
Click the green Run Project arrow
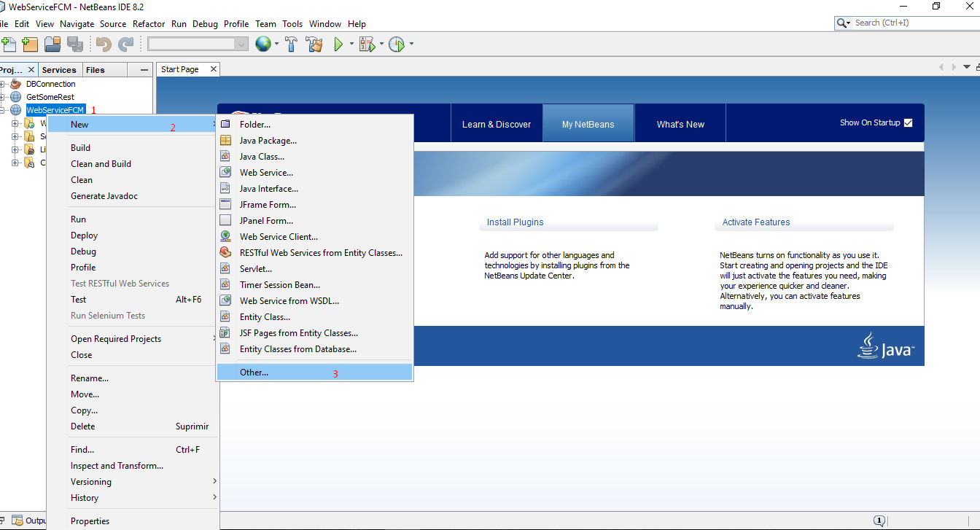pyautogui.click(x=338, y=44)
